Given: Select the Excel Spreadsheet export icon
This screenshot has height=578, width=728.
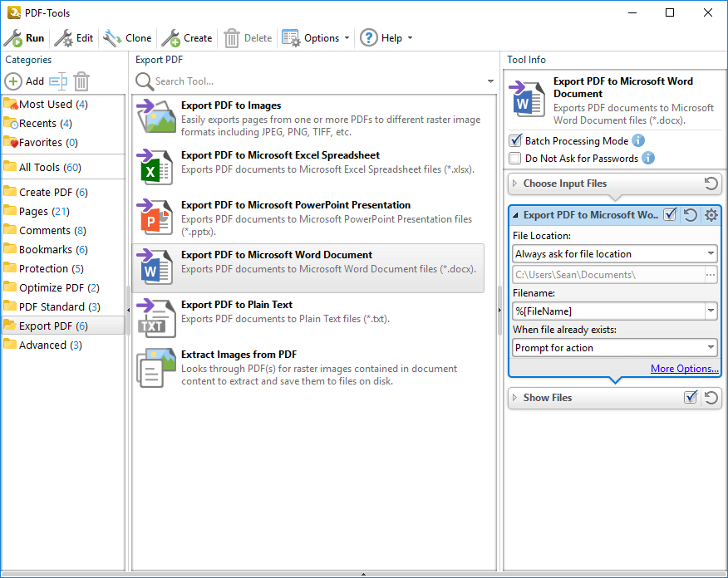Looking at the screenshot, I should pos(156,167).
